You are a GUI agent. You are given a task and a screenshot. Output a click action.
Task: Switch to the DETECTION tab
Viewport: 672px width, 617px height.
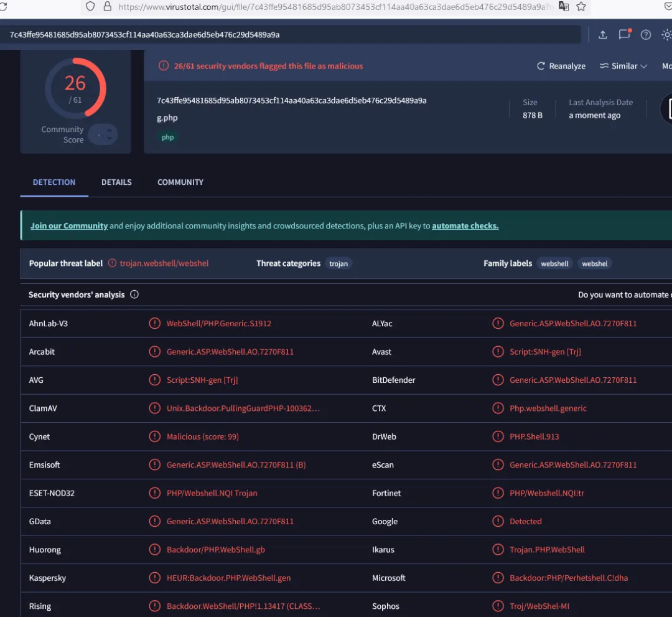[54, 182]
